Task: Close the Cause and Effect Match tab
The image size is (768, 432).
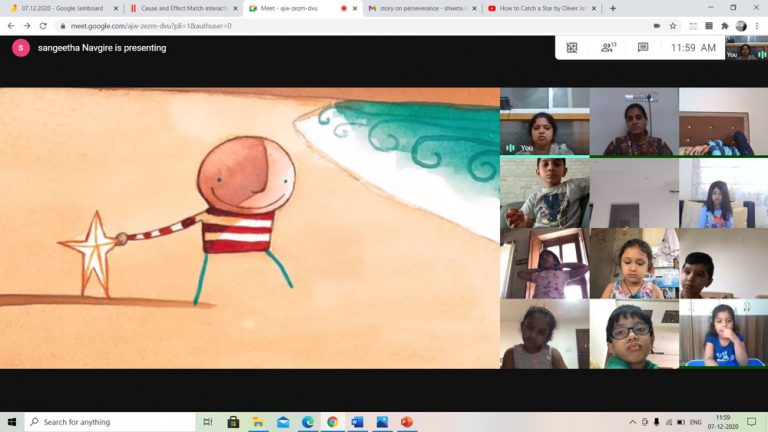Action: point(235,8)
